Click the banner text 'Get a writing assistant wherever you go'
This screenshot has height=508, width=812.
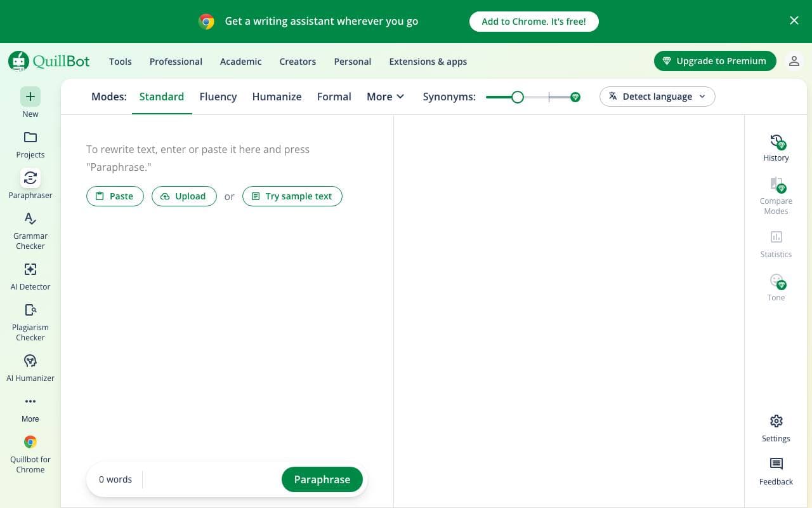(322, 21)
